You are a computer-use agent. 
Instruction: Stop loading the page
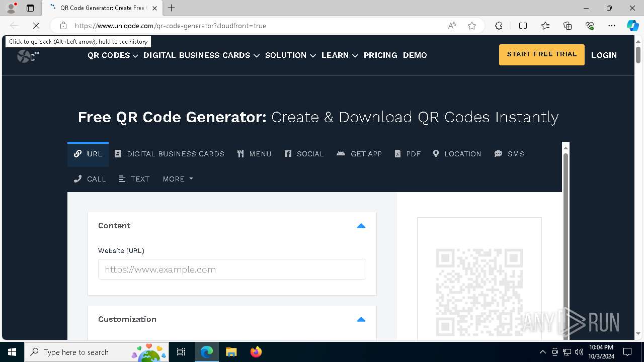[x=36, y=26]
